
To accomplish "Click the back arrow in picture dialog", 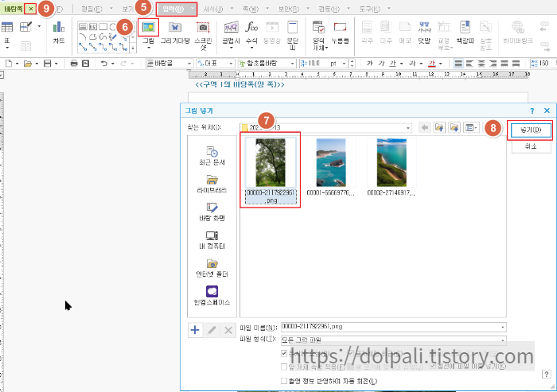I will 425,127.
